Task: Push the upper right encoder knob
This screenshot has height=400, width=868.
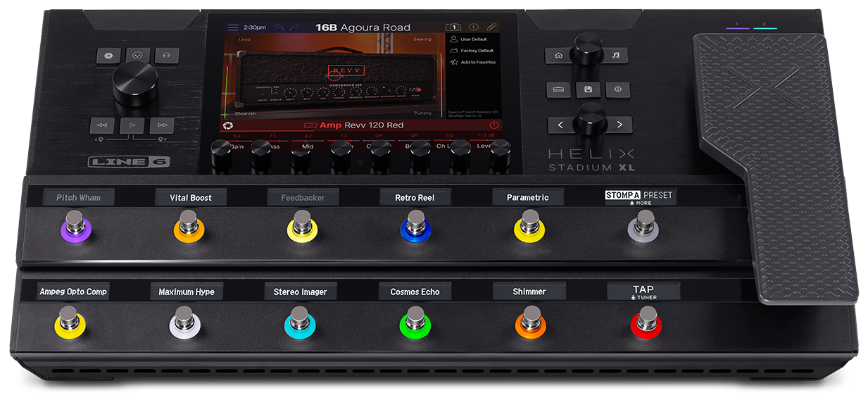Action: click(587, 49)
